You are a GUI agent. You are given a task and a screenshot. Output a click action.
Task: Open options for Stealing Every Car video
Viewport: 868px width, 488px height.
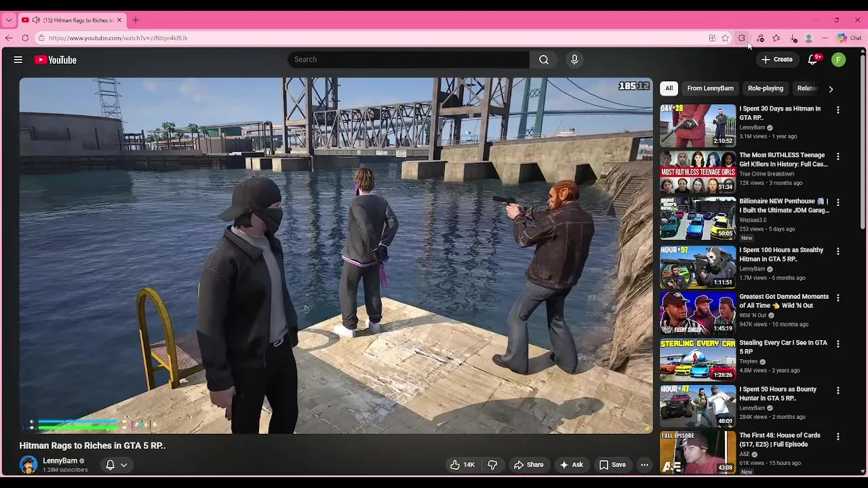point(838,344)
